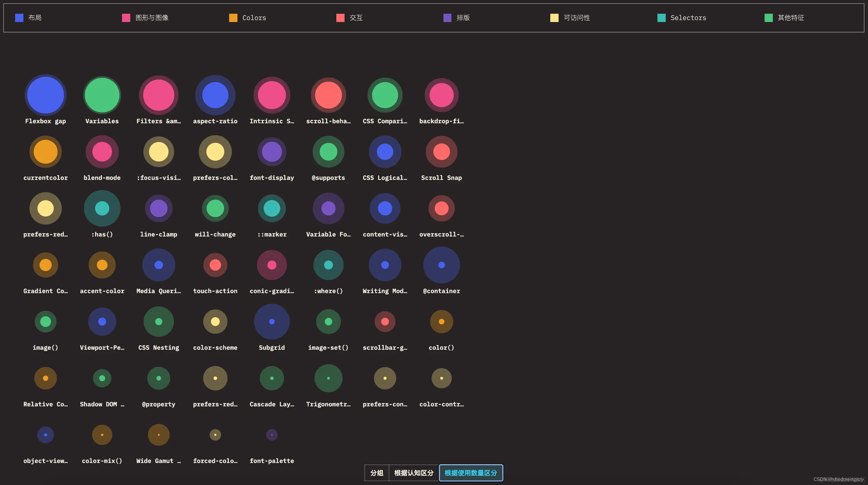The image size is (868, 485).
Task: Click the backdrop-fi… label text
Action: click(441, 121)
